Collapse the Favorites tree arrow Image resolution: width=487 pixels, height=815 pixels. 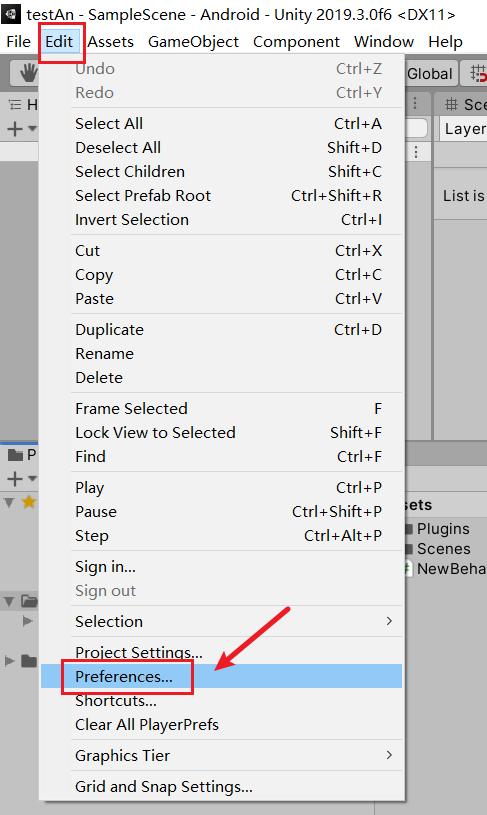pyautogui.click(x=9, y=503)
